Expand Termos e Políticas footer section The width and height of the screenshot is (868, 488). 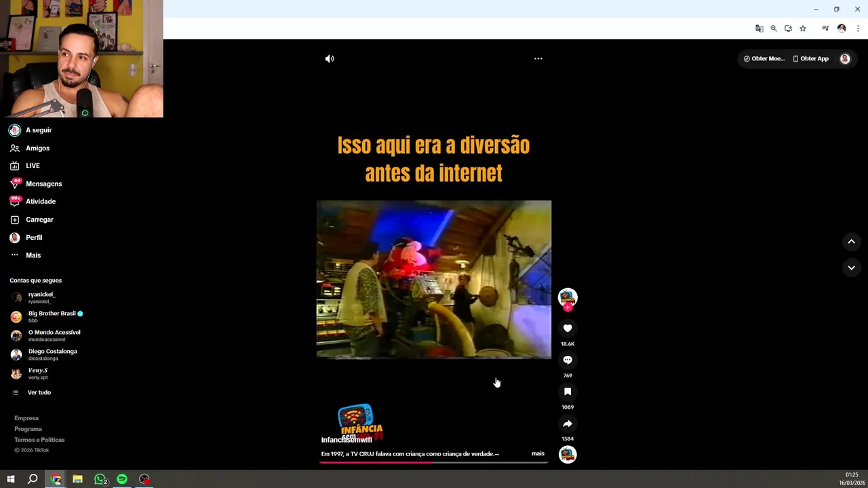(x=39, y=440)
